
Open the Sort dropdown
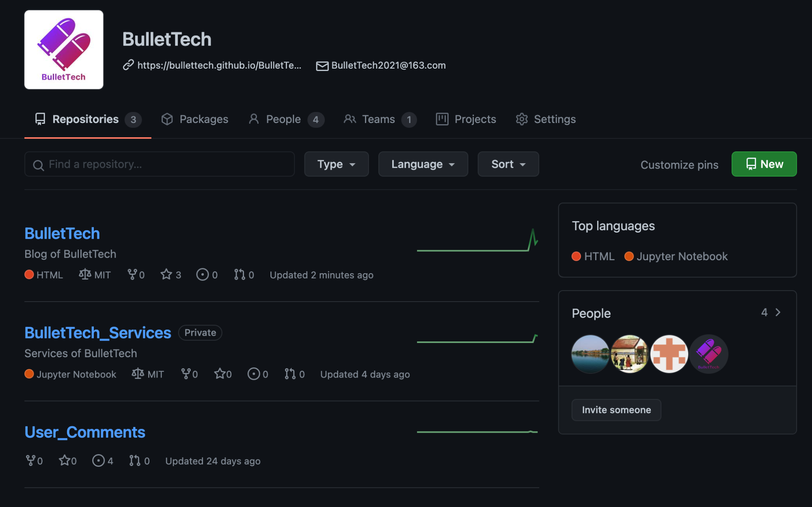508,164
